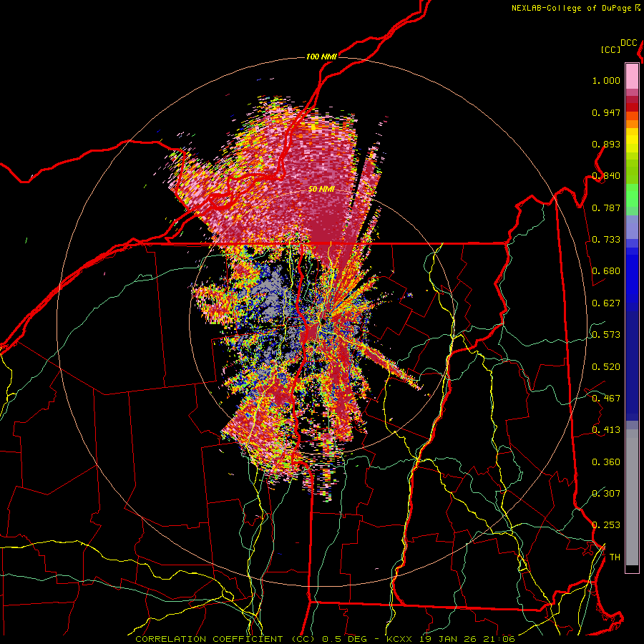Select the 0.253 scale value
644x644 pixels.
click(606, 525)
